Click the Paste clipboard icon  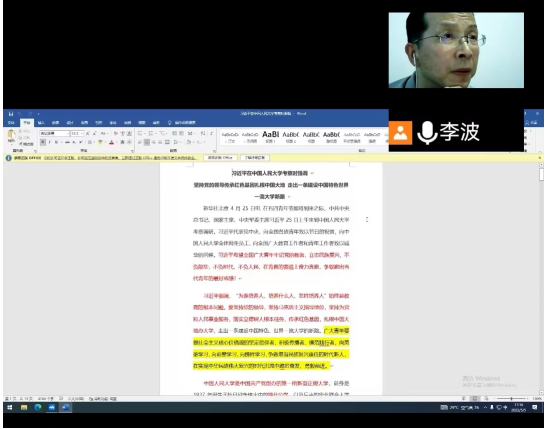[x=11, y=134]
